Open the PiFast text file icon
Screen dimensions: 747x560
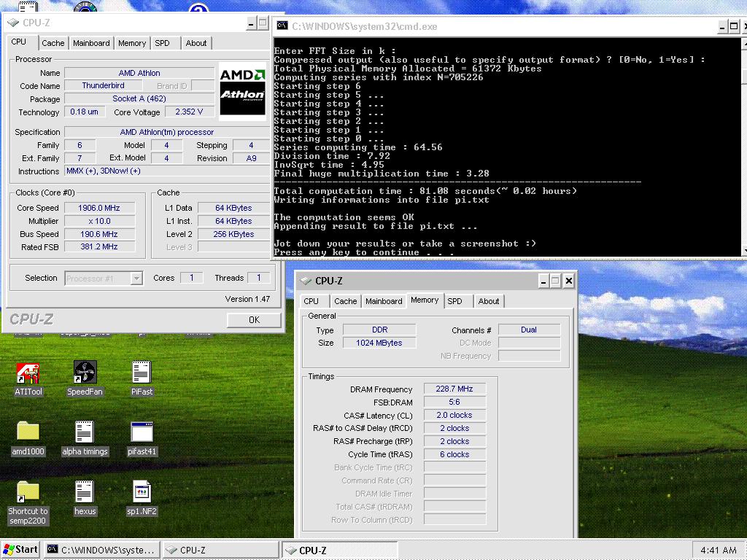142,379
